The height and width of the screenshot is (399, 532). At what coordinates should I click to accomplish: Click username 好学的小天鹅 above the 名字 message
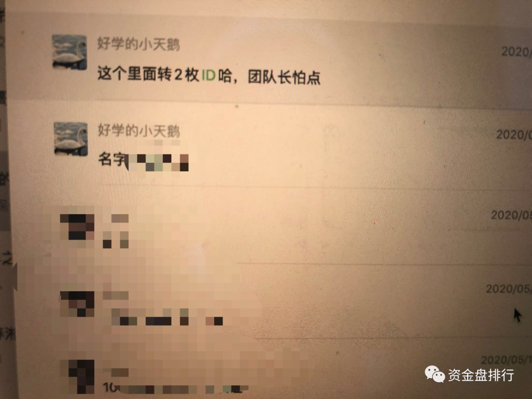(x=139, y=131)
